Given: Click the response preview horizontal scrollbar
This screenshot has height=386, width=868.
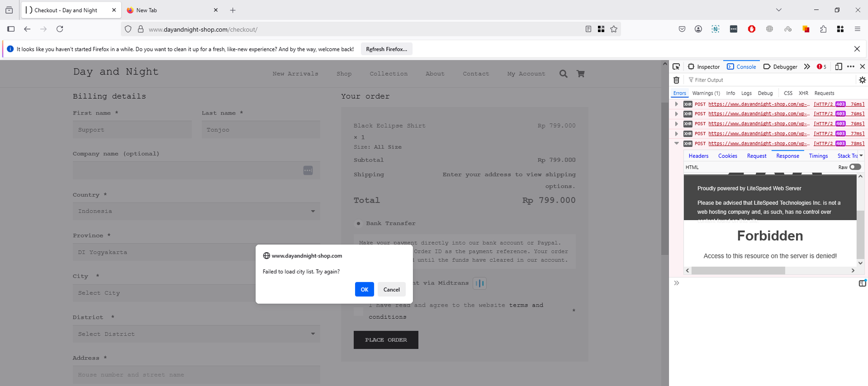Looking at the screenshot, I should pos(738,270).
